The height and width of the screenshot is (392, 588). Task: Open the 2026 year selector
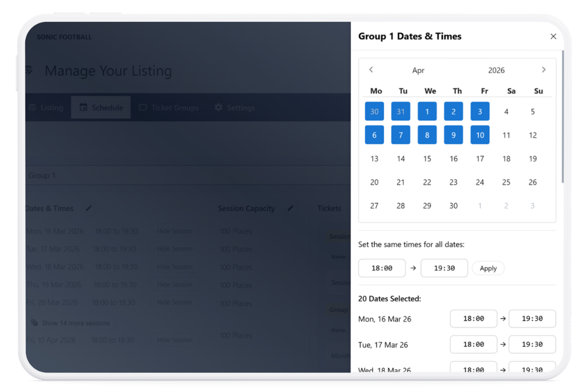(496, 71)
